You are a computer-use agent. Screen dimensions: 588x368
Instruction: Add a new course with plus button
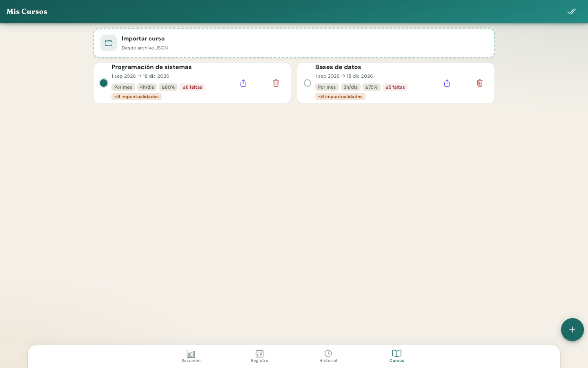(572, 330)
